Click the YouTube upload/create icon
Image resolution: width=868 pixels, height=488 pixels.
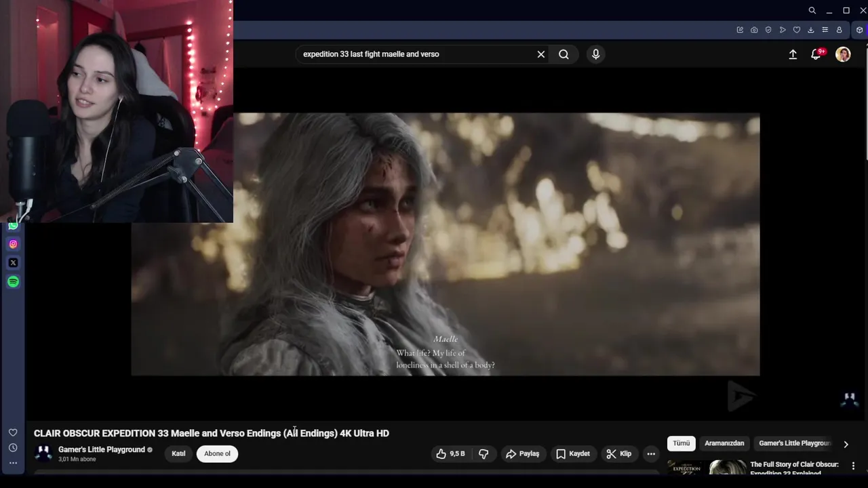793,54
